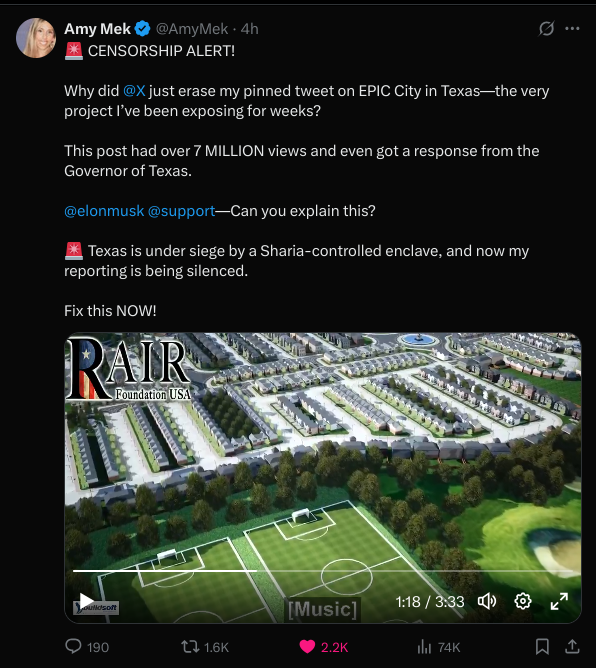596x668 pixels.
Task: Click the @X mention link
Action: coord(134,91)
